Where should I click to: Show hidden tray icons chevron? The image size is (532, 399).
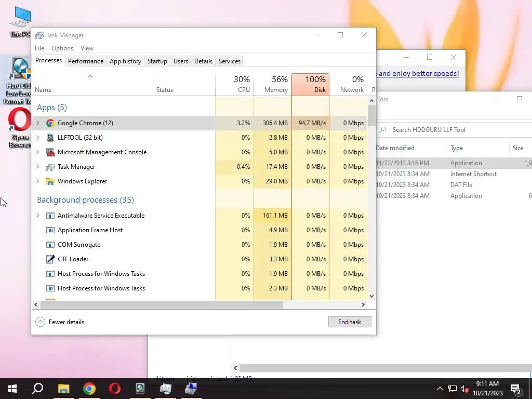coord(440,389)
